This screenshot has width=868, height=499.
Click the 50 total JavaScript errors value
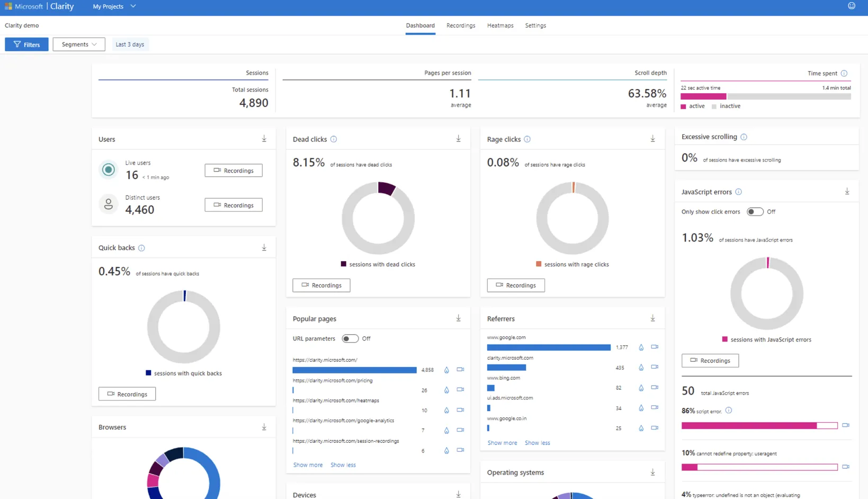pos(688,391)
